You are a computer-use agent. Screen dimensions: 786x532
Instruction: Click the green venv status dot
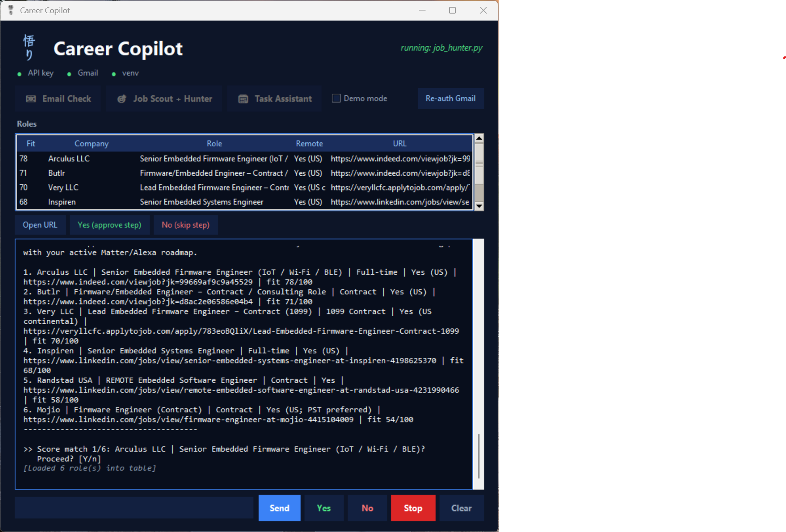pos(114,74)
